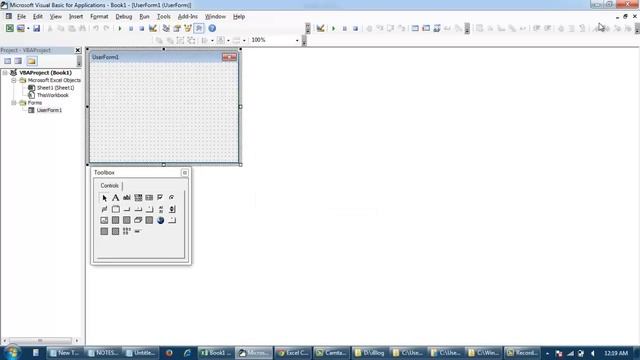Click the Design Mode icon in the Standard toolbar
The width and height of the screenshot is (640, 360).
(153, 28)
